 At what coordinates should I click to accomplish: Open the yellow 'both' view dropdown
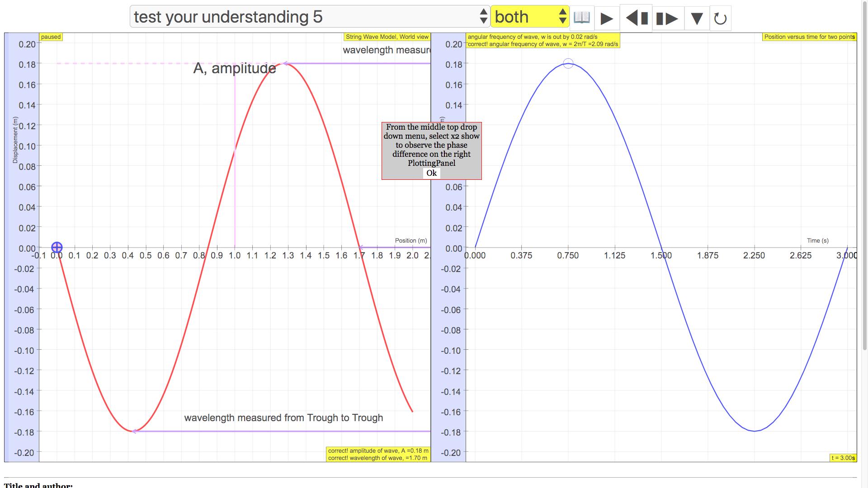tap(530, 17)
